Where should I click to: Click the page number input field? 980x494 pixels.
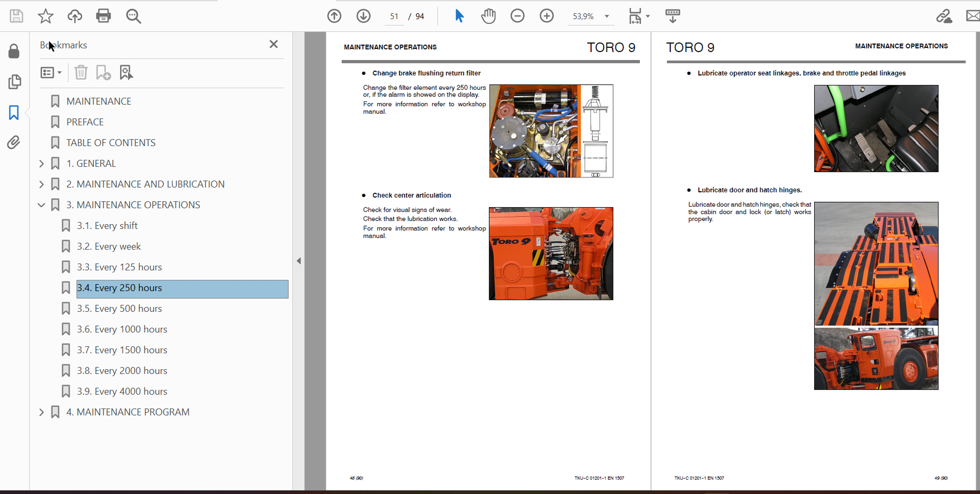coord(394,16)
